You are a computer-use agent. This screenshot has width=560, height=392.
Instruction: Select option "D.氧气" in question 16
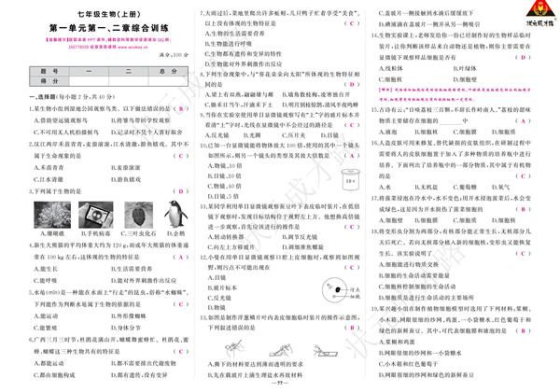point(500,187)
